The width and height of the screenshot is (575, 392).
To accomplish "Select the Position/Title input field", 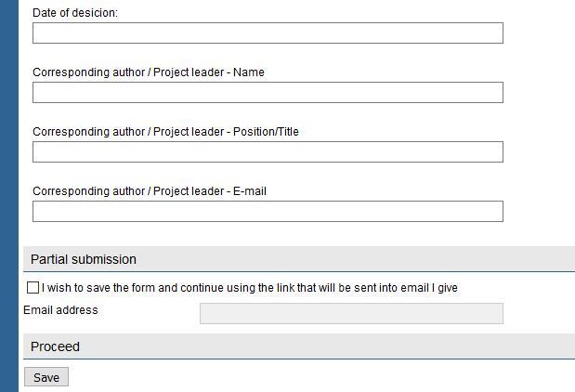I will 268,151.
